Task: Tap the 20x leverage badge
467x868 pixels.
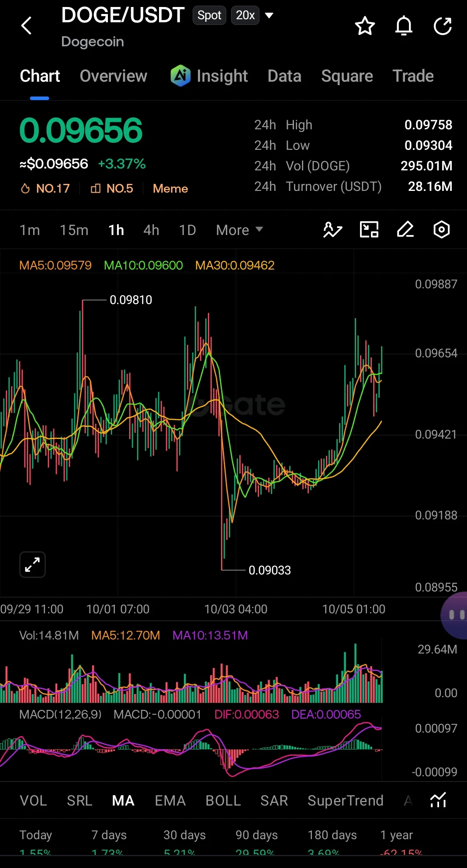Action: tap(245, 15)
